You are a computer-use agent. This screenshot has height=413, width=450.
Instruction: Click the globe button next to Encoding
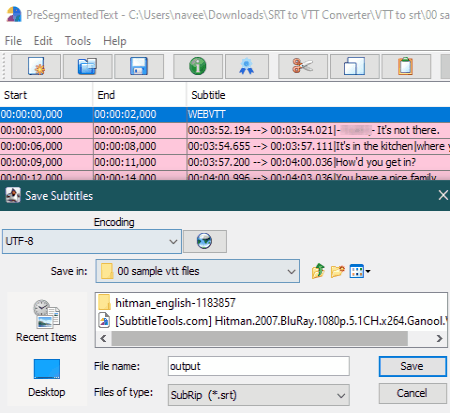205,241
